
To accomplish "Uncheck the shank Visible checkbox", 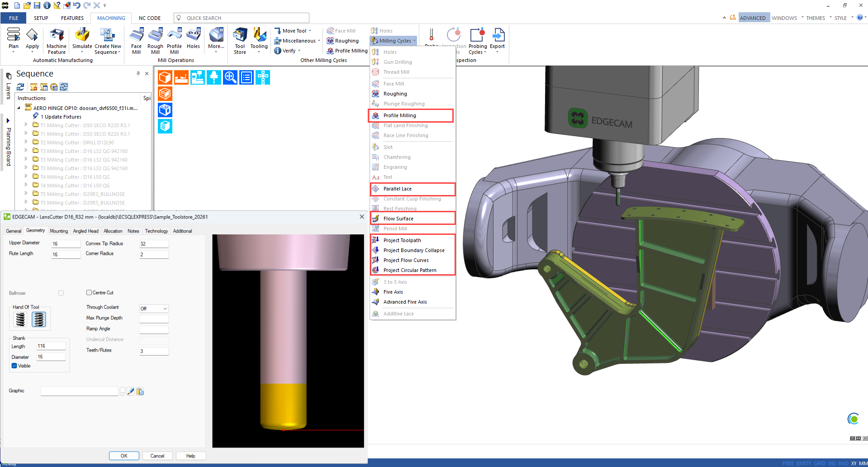I will [14, 366].
